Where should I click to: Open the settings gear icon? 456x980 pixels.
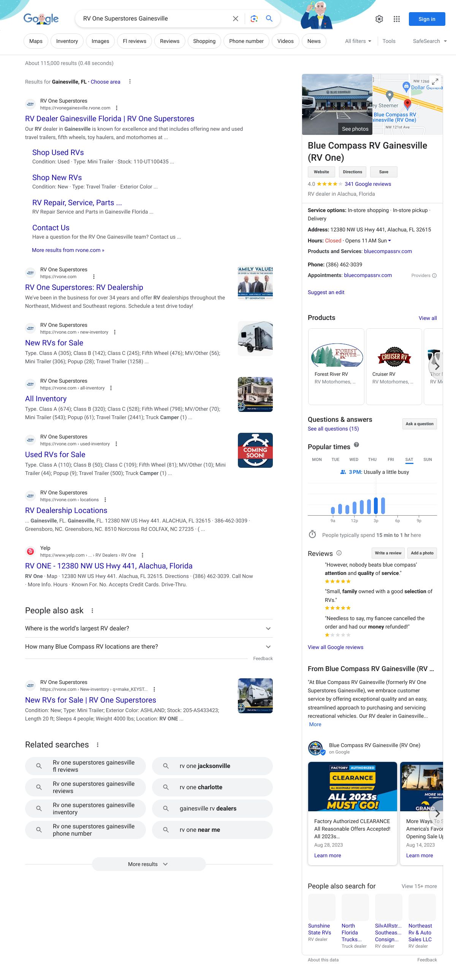click(x=379, y=19)
